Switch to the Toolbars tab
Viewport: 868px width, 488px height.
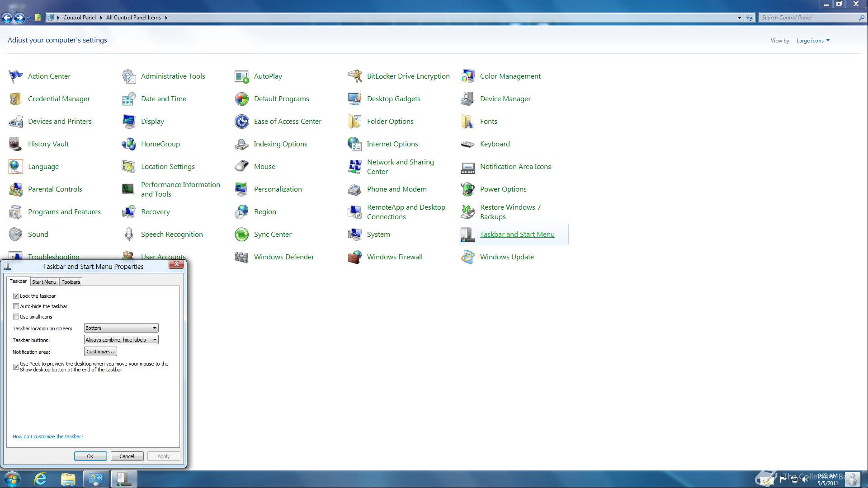tap(71, 282)
